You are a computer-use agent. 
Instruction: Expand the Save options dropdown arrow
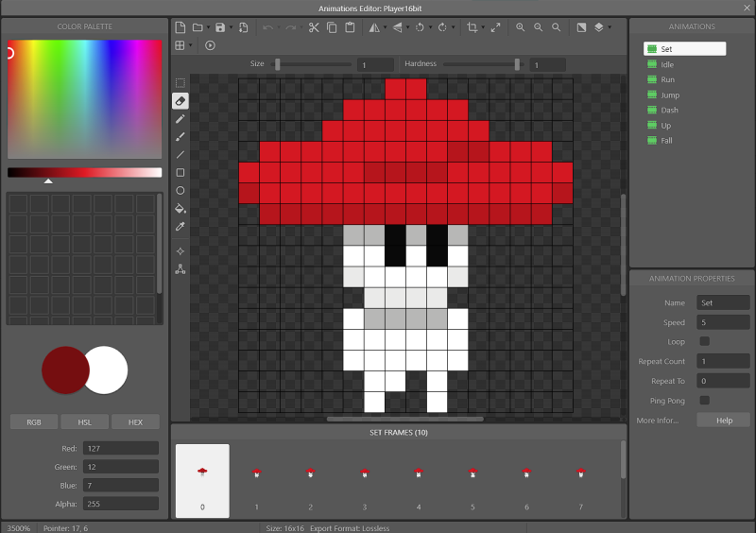tap(231, 27)
